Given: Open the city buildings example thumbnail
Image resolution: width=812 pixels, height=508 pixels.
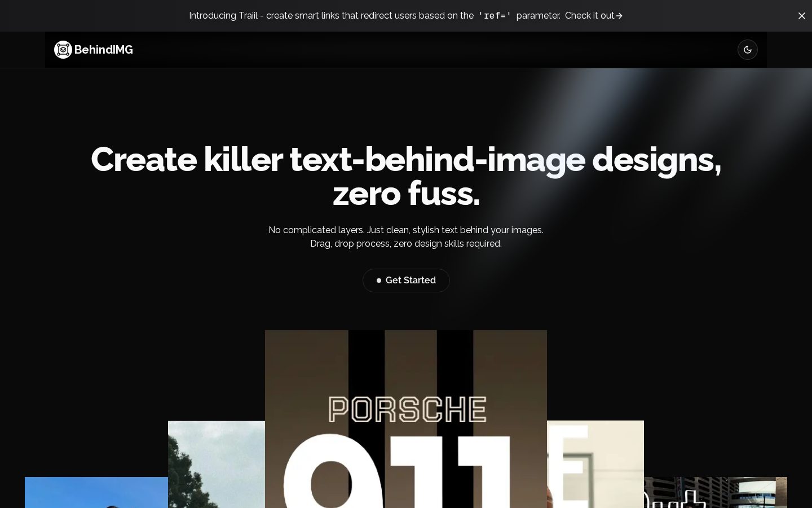Looking at the screenshot, I should pyautogui.click(x=716, y=492).
